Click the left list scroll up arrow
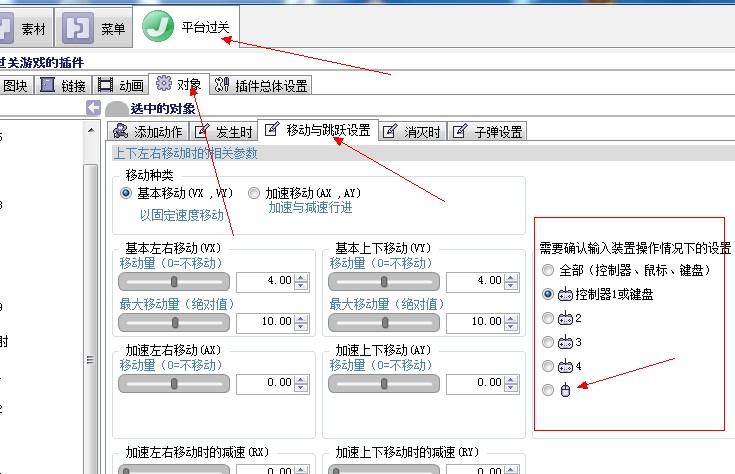The height and width of the screenshot is (474, 735). (x=91, y=130)
